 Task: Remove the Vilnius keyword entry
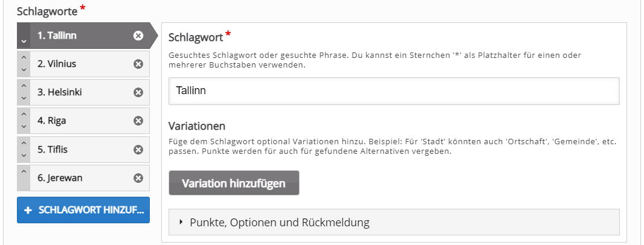point(138,64)
